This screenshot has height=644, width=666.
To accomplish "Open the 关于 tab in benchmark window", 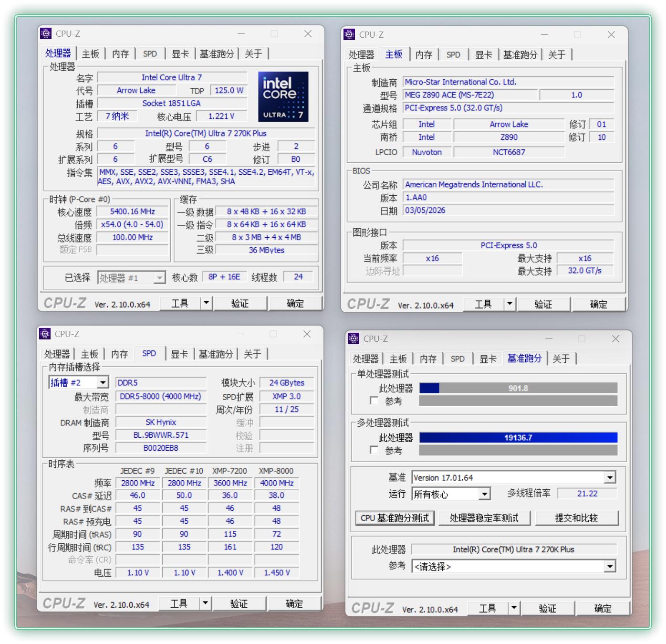I will pos(561,359).
